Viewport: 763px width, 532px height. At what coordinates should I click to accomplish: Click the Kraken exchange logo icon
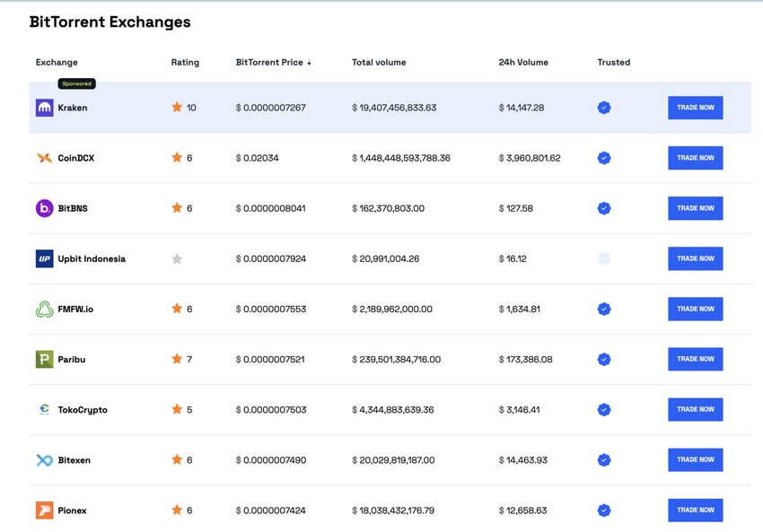tap(44, 108)
